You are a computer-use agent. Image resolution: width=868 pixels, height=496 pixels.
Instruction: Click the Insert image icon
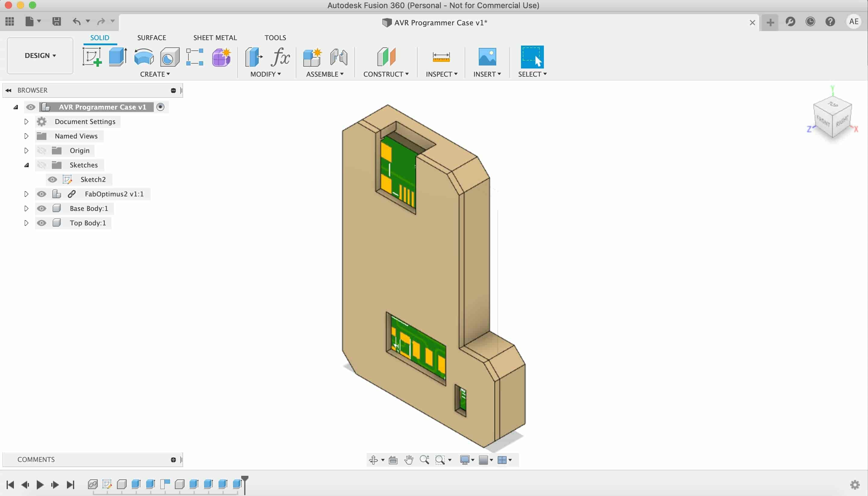pyautogui.click(x=487, y=56)
